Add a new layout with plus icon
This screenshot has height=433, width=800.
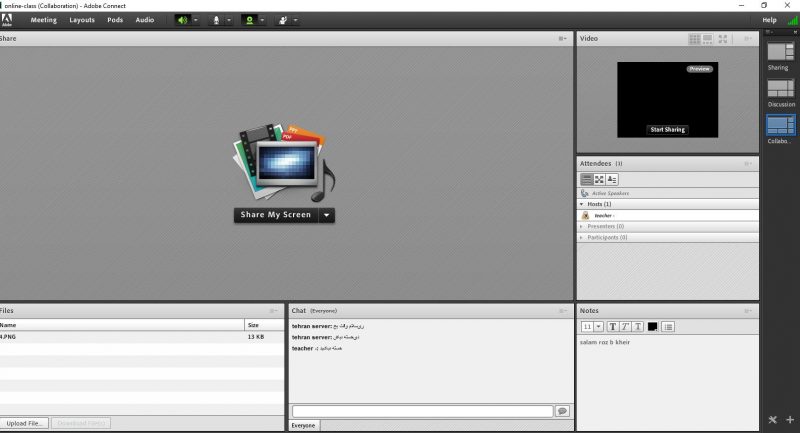[789, 419]
